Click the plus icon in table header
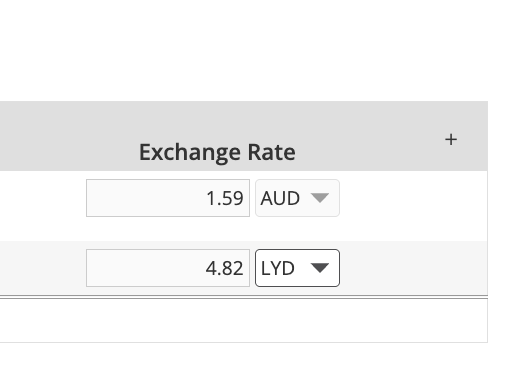Image resolution: width=510 pixels, height=374 pixels. tap(451, 139)
